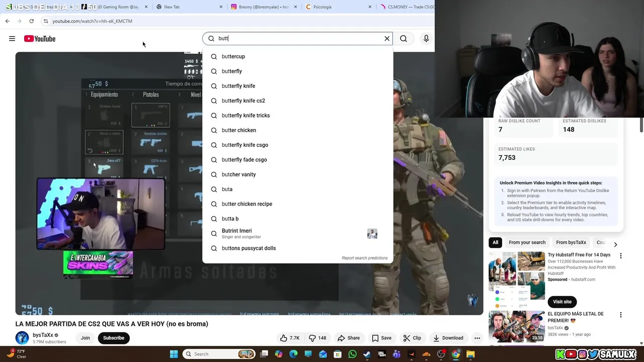
Task: Select 'Butrint Imeri' singer suggestion
Action: [297, 234]
